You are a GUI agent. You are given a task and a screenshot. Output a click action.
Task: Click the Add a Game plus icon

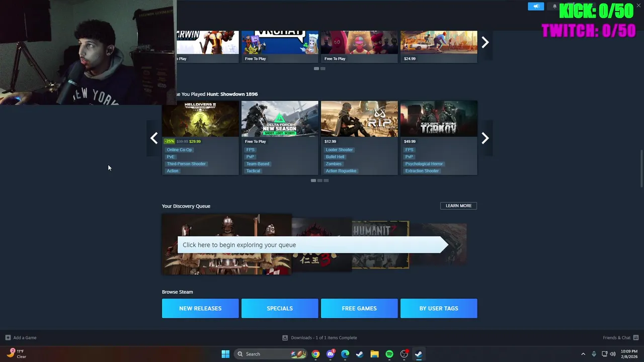[x=8, y=337]
